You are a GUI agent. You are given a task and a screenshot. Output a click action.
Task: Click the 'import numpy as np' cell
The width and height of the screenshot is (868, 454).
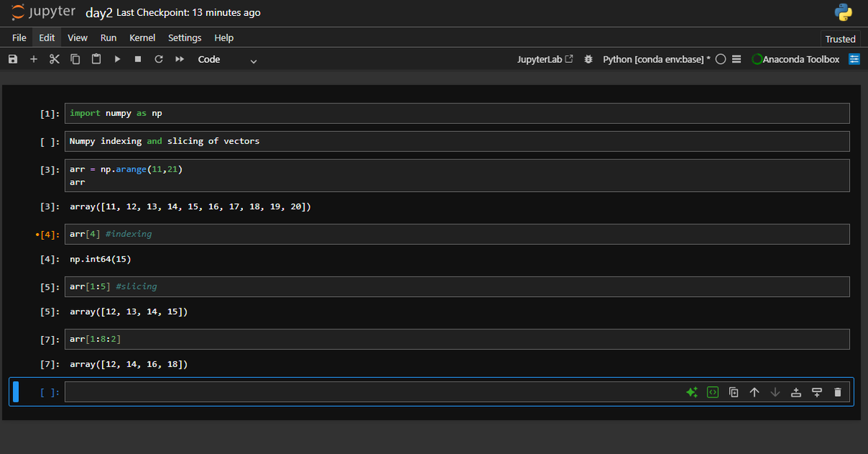click(457, 114)
